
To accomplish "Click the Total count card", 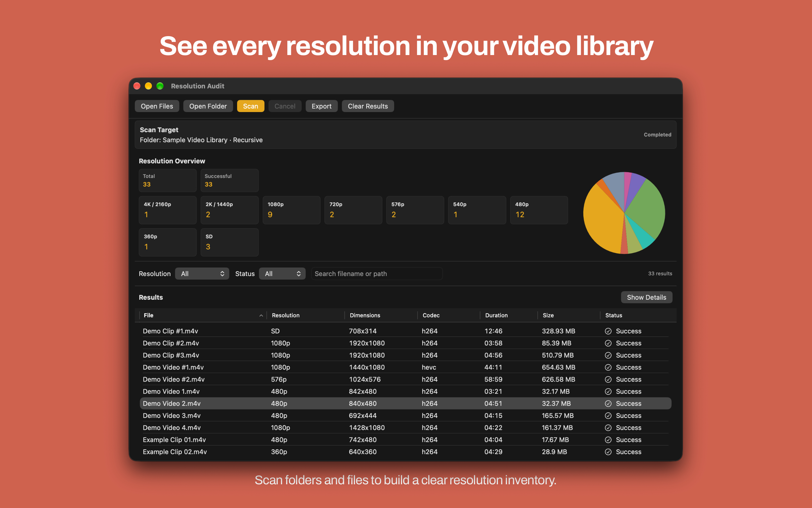I will pos(167,180).
